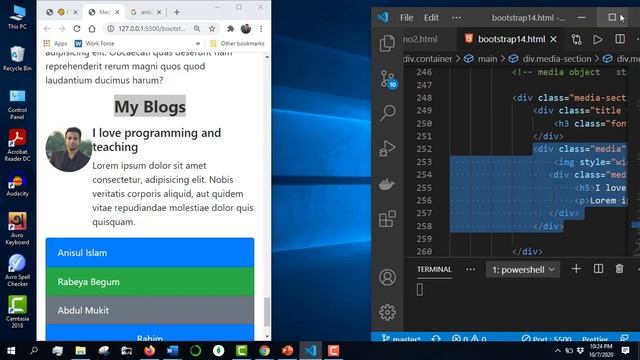Screen dimensions: 640x360
Task: Open the VS Code Explorer panel
Action: [x=387, y=43]
